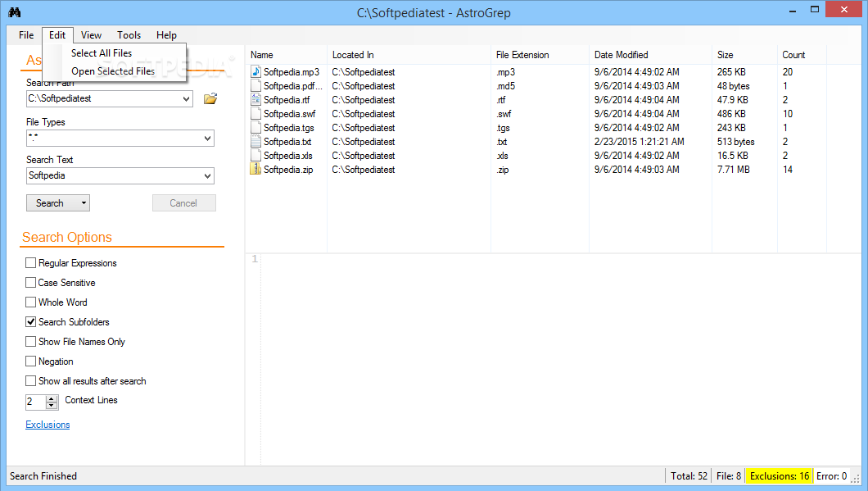This screenshot has height=491, width=868.
Task: Click the Softpedia.zip archive icon
Action: 255,169
